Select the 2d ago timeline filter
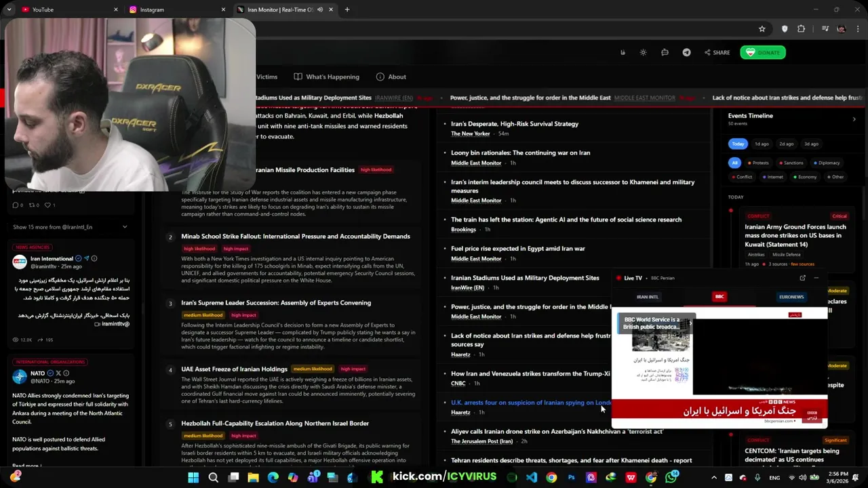The width and height of the screenshot is (868, 488). (787, 144)
